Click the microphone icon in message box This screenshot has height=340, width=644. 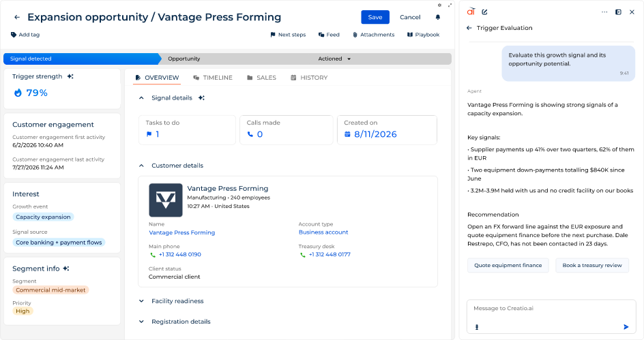[x=477, y=327]
